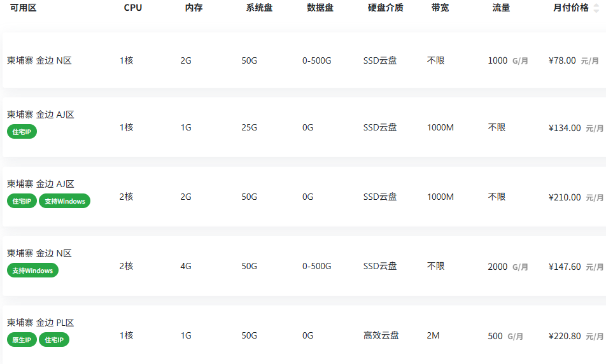This screenshot has height=364, width=606.
Task: Click the 可用区 column header
Action: pos(23,8)
